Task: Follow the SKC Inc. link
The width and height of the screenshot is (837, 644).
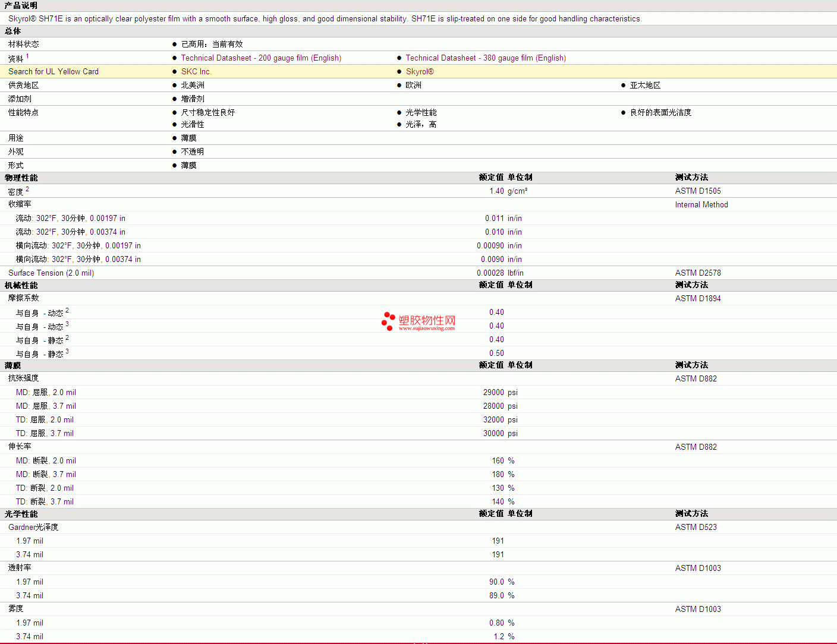Action: (x=196, y=71)
